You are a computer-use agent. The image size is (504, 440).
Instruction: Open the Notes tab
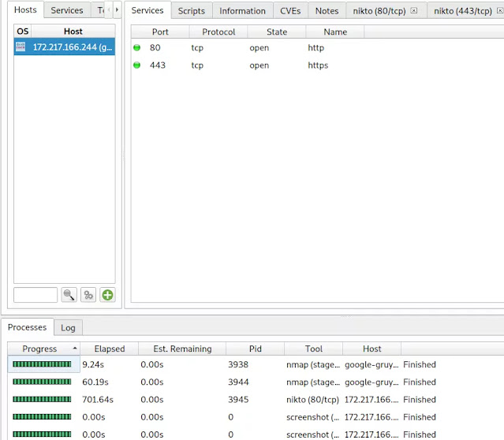coord(327,11)
